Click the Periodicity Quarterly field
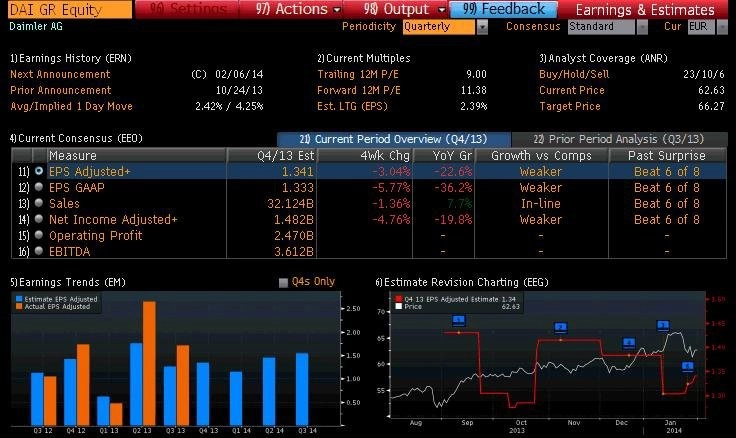The height and width of the screenshot is (438, 736). coord(439,27)
